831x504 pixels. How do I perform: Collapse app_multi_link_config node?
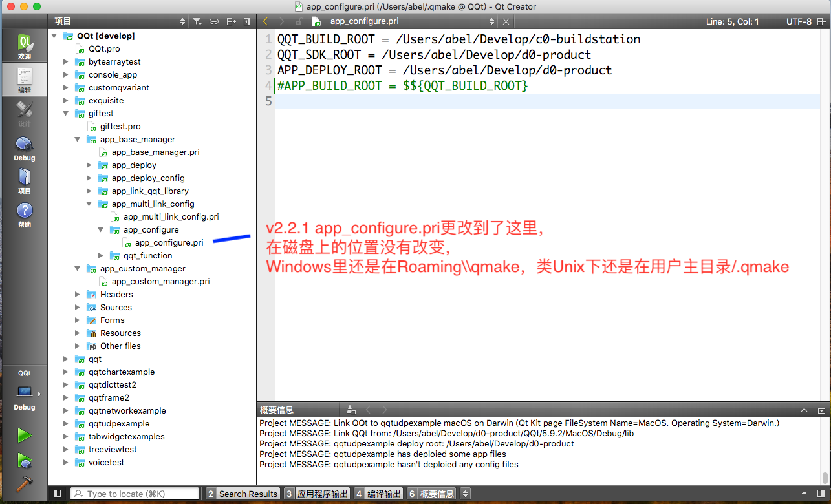tap(89, 204)
